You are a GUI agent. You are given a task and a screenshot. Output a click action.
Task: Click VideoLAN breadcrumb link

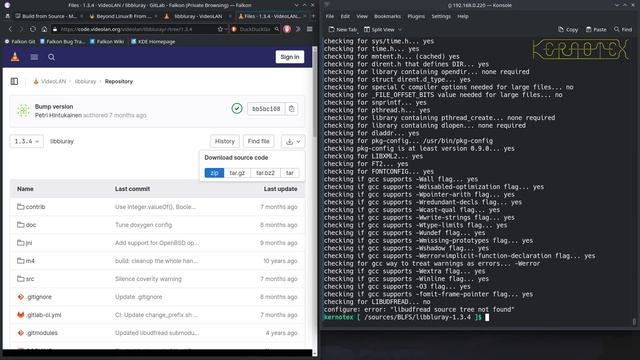tap(53, 81)
